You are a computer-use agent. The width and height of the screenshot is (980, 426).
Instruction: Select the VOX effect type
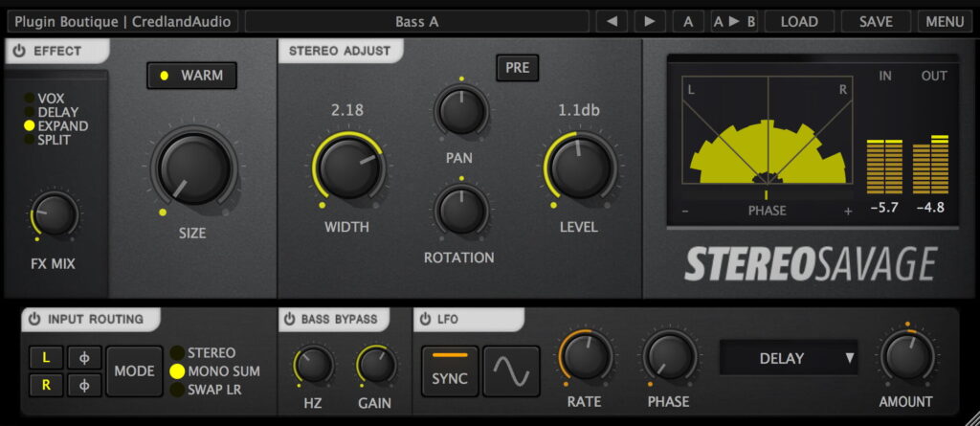45,99
